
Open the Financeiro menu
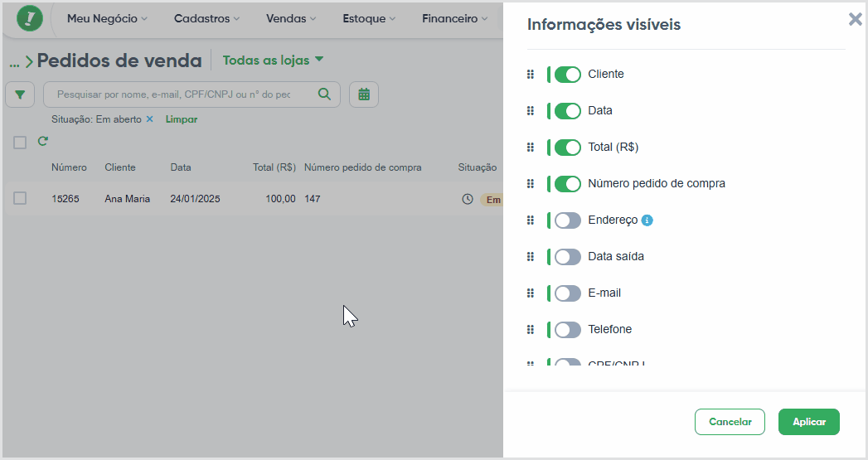pos(454,18)
